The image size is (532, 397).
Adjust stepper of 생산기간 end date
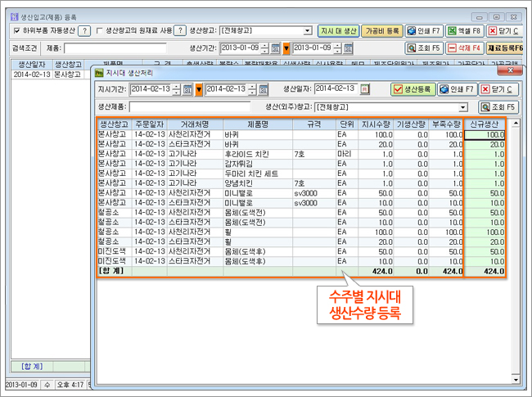(337, 48)
